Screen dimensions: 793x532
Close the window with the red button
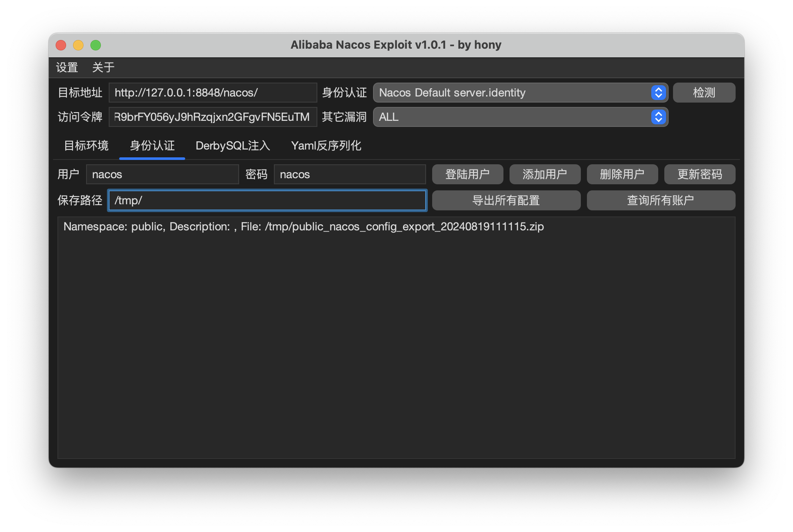pos(61,45)
